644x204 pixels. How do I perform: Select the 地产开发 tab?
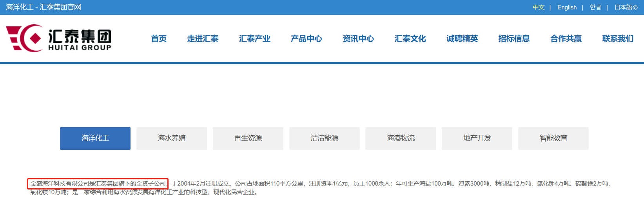pos(477,138)
